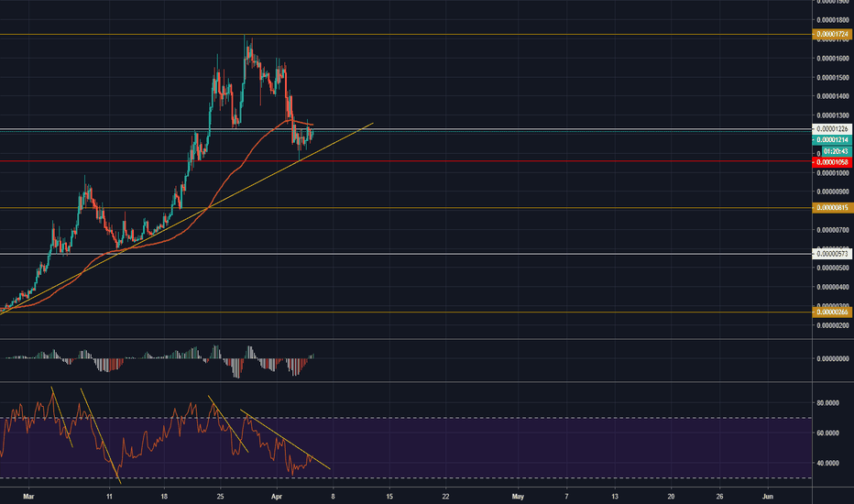This screenshot has width=854, height=504.
Task: Select the orange 0.00001724 price label
Action: click(x=832, y=34)
